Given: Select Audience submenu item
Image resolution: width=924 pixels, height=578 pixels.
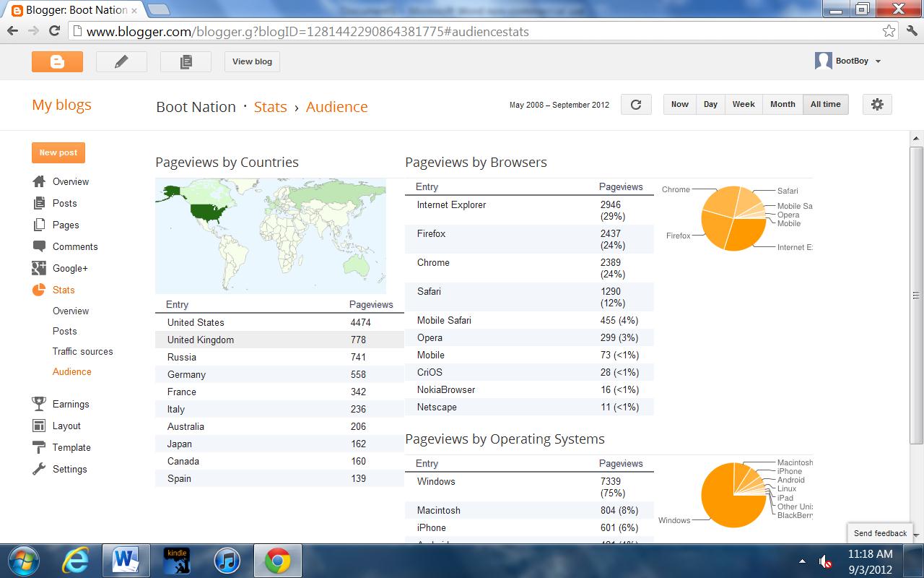Looking at the screenshot, I should (71, 371).
